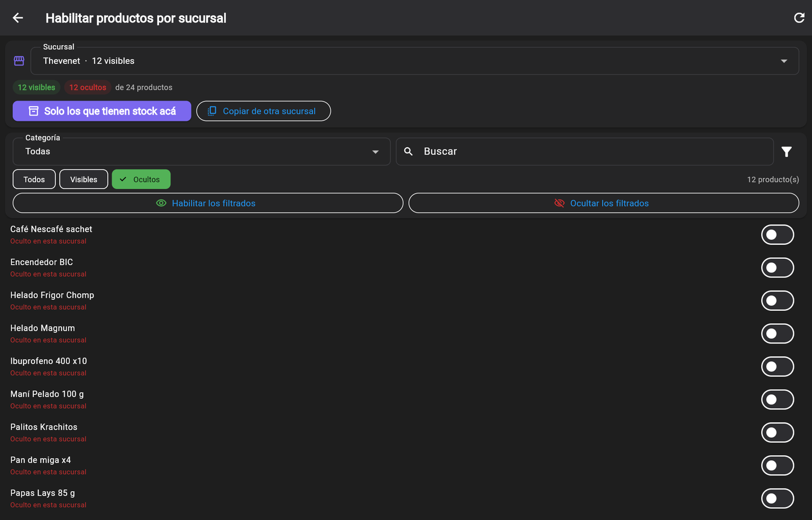The width and height of the screenshot is (812, 520).
Task: Select the Visibles filter chip
Action: 83,179
